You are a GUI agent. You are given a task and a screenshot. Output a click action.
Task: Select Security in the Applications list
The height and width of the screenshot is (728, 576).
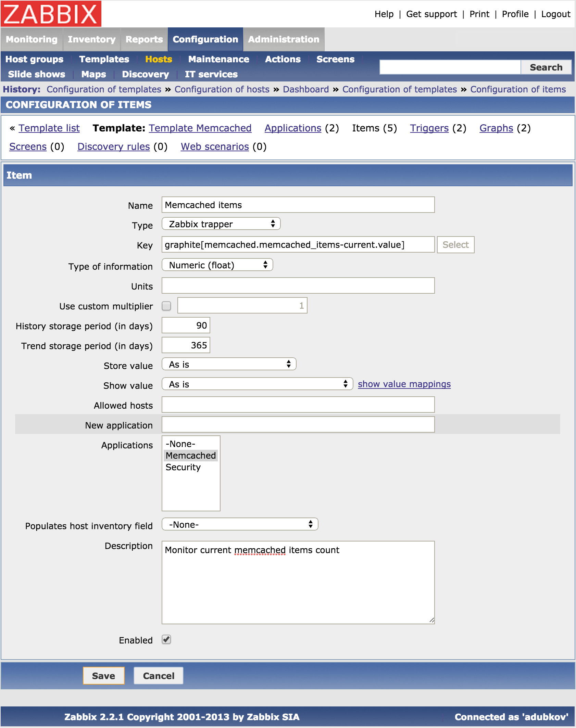pos(183,467)
